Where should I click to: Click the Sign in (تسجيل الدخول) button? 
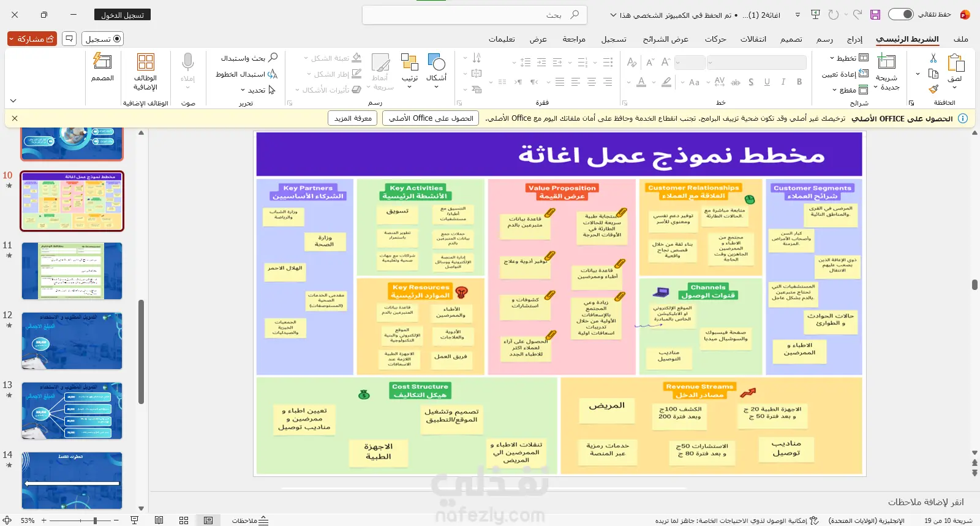coord(123,15)
